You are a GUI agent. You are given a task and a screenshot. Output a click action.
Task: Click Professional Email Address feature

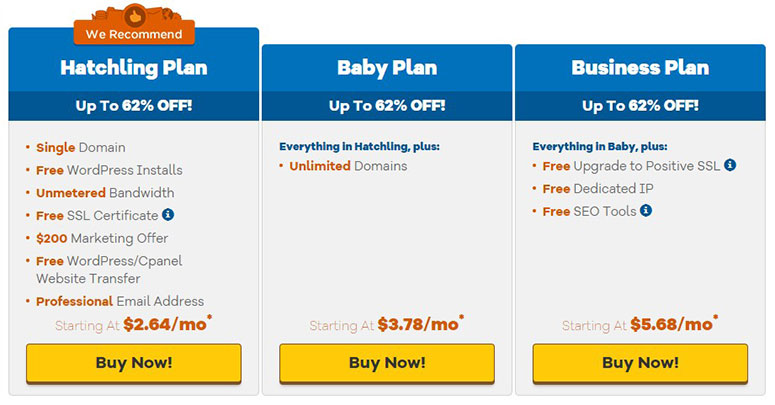(120, 301)
